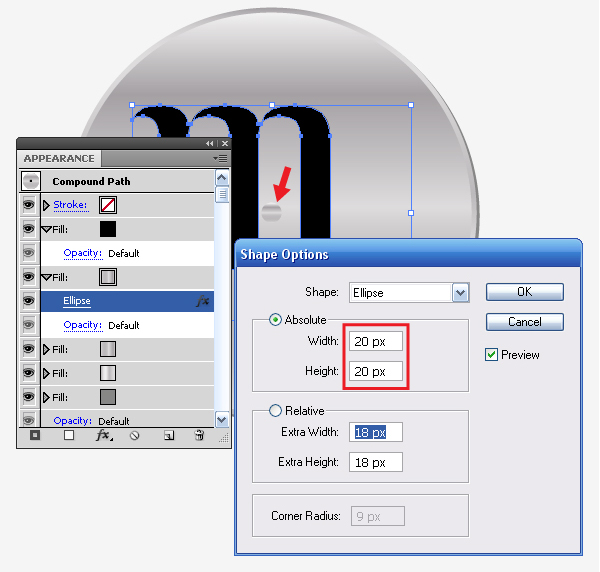This screenshot has height=572, width=600.
Task: Cancel the Shape Options dialog
Action: 525,322
